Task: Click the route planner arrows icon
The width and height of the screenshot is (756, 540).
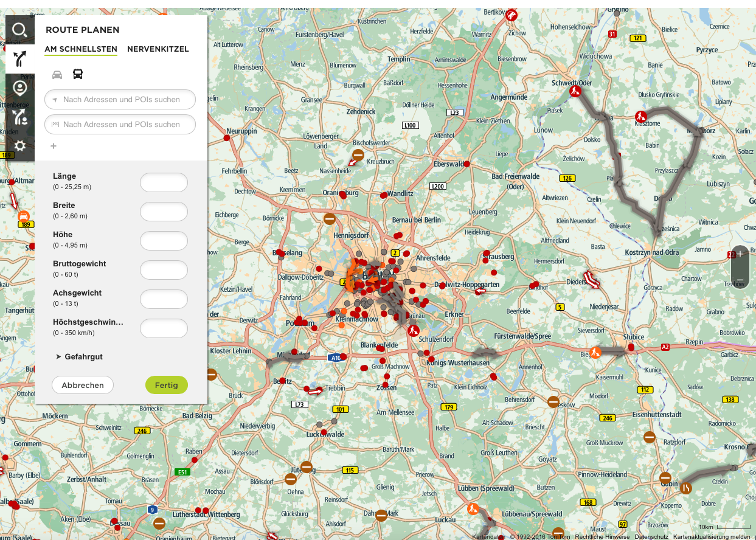Action: pos(20,59)
